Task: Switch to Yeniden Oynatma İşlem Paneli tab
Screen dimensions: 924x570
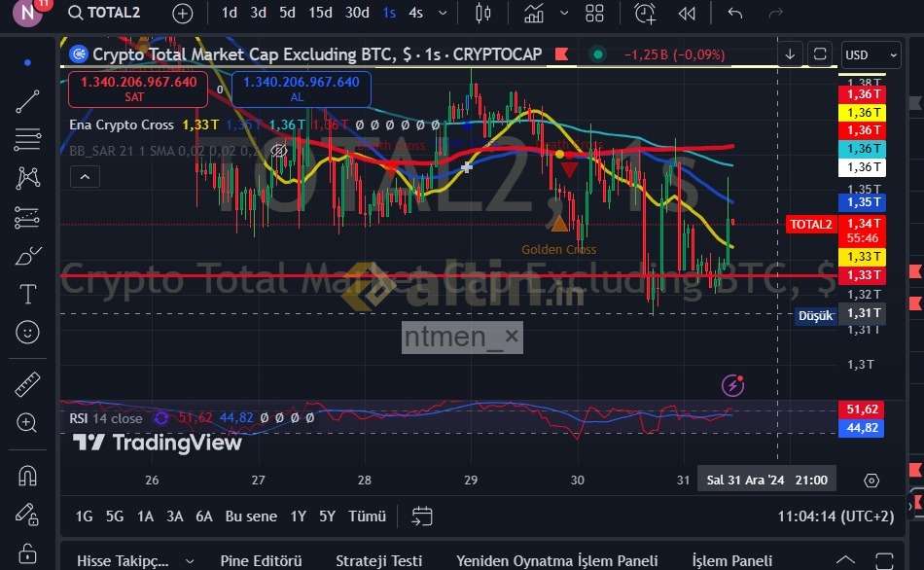Action: click(x=557, y=561)
